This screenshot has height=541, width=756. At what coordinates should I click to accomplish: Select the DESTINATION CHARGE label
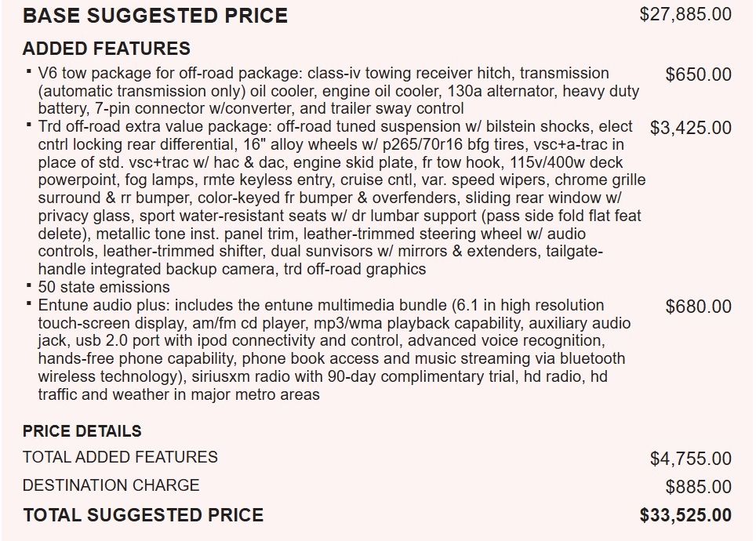click(111, 485)
